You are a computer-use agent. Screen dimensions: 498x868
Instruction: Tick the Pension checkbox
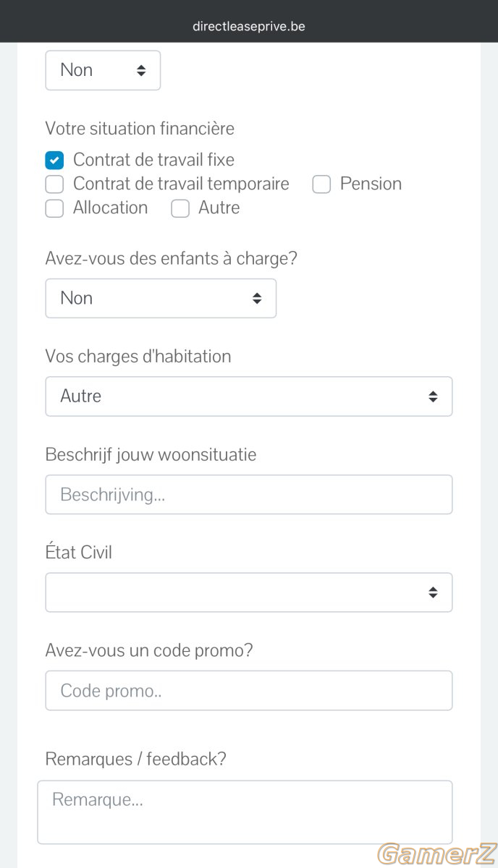point(321,184)
